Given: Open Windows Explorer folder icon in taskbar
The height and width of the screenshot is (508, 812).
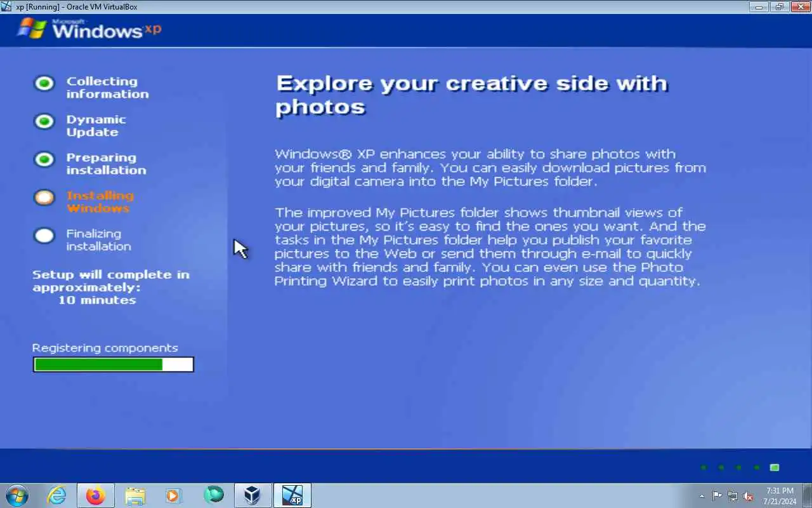Looking at the screenshot, I should [x=135, y=495].
